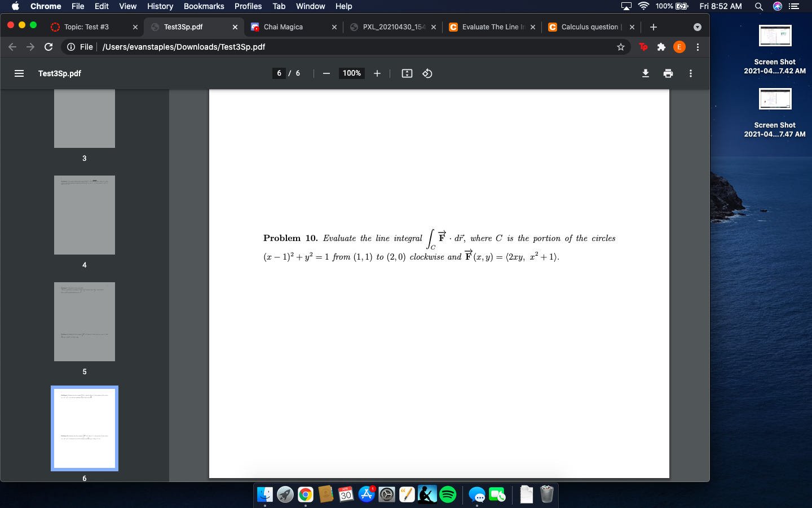
Task: Click the red Tp extension icon
Action: click(x=643, y=47)
